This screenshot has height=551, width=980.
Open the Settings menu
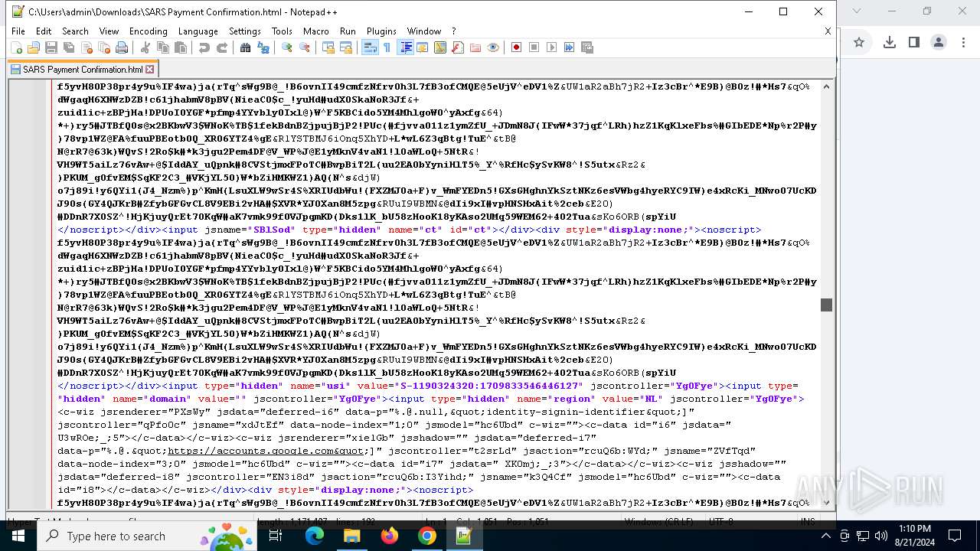tap(245, 31)
